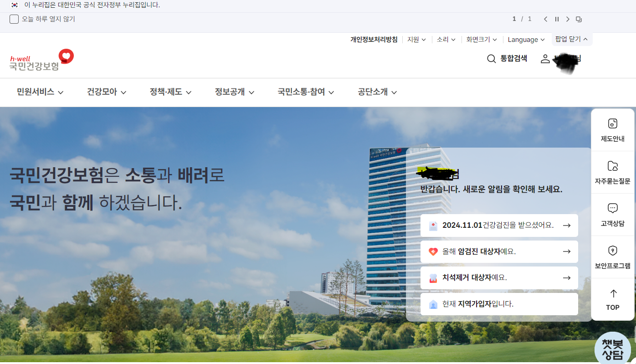Open the 건강모아 menu

(107, 92)
